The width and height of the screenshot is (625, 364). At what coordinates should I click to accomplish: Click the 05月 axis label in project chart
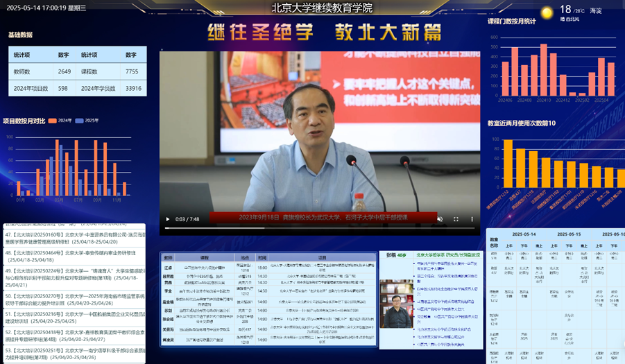(58, 200)
